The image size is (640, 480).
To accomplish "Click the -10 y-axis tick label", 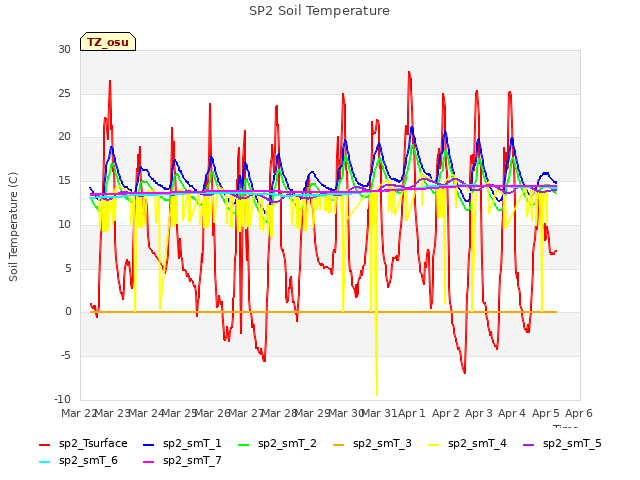I will click(62, 399).
